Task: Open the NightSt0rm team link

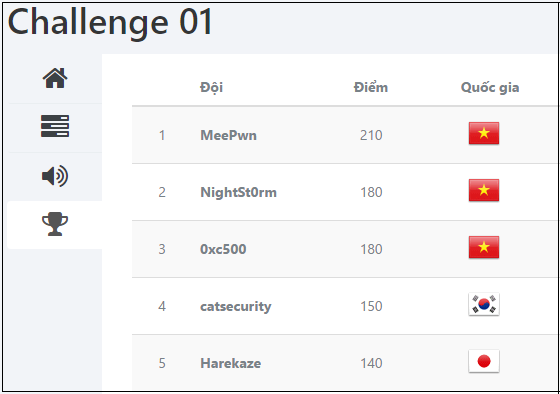Action: [x=238, y=193]
